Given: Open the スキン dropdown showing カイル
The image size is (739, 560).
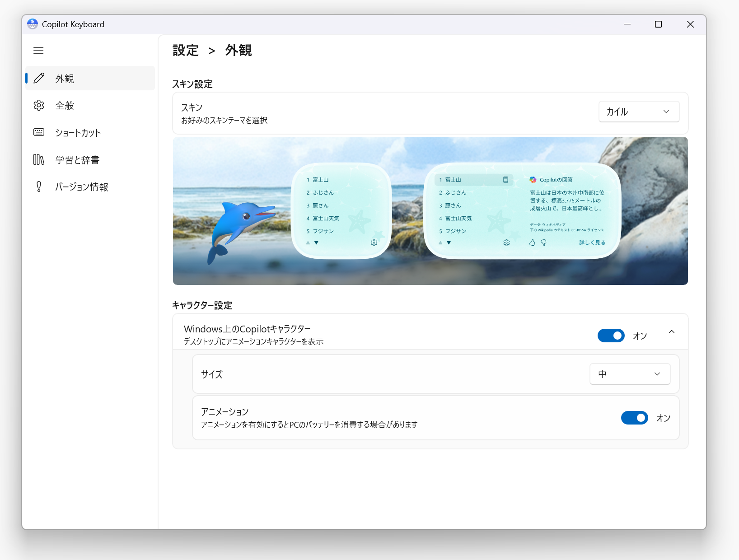Looking at the screenshot, I should tap(639, 112).
